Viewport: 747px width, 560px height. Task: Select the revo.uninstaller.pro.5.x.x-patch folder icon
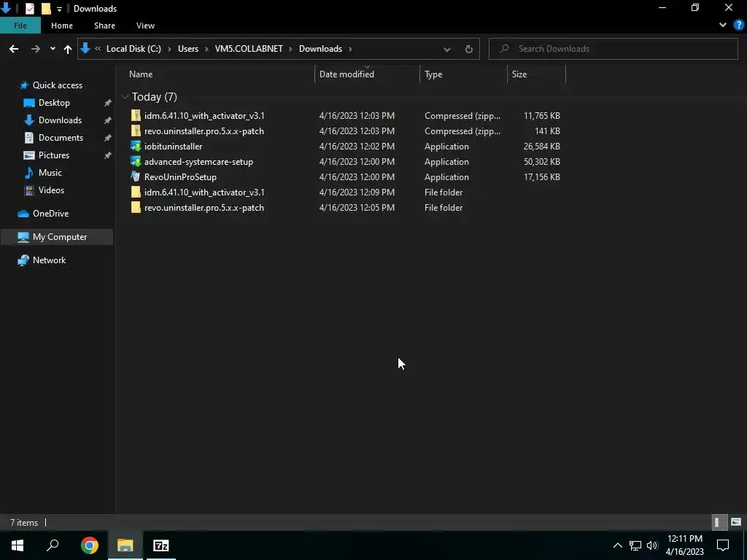[x=136, y=208]
